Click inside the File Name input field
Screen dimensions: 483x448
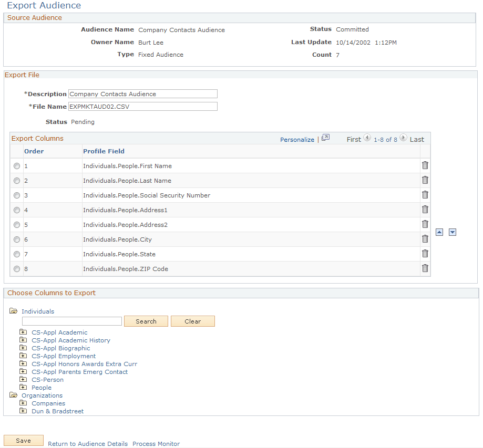click(142, 106)
